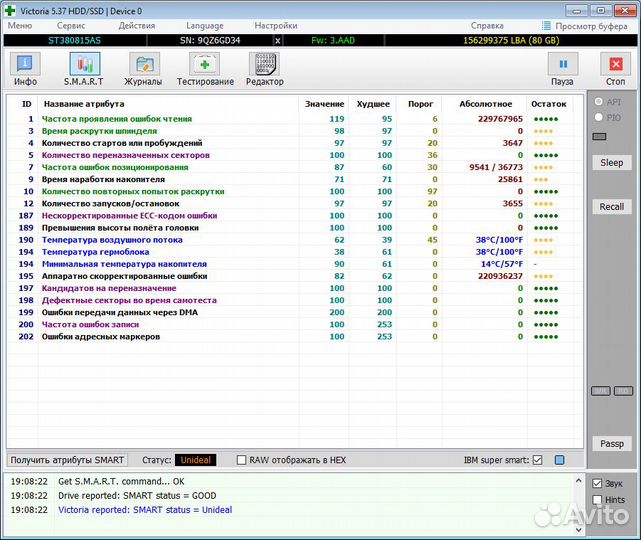The image size is (641, 540).
Task: Open the Журналы logs icon
Action: point(144,65)
